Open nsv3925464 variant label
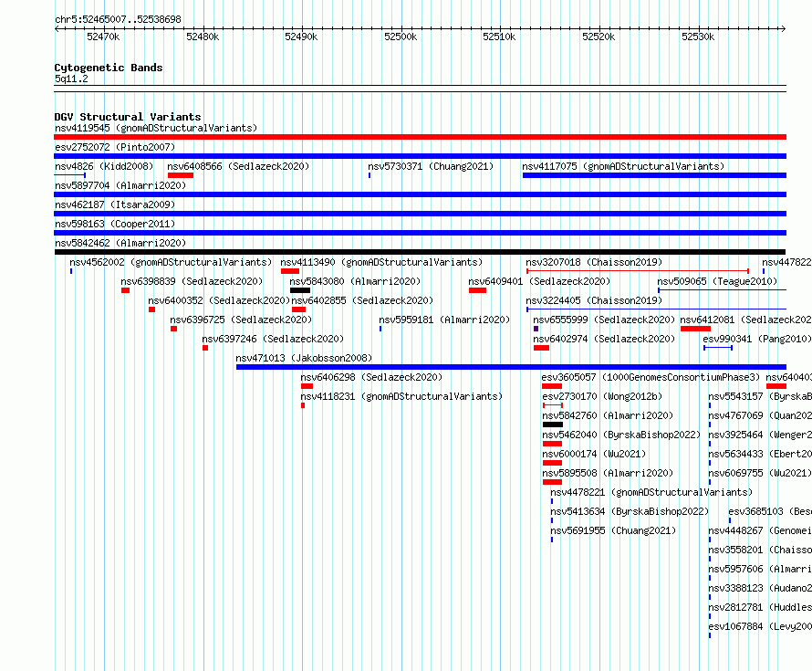Screen dimensions: 812x671 click(760, 435)
